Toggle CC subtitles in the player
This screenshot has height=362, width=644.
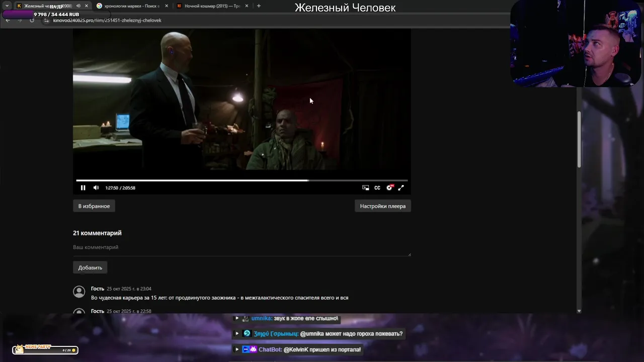(x=377, y=188)
